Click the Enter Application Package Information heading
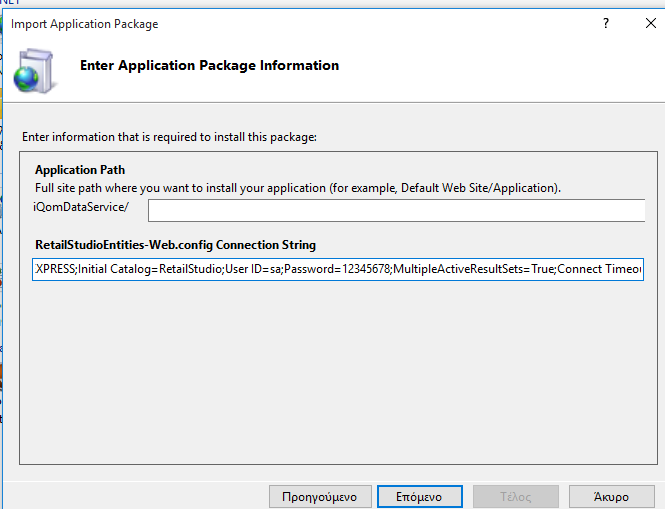665x509 pixels. point(209,66)
